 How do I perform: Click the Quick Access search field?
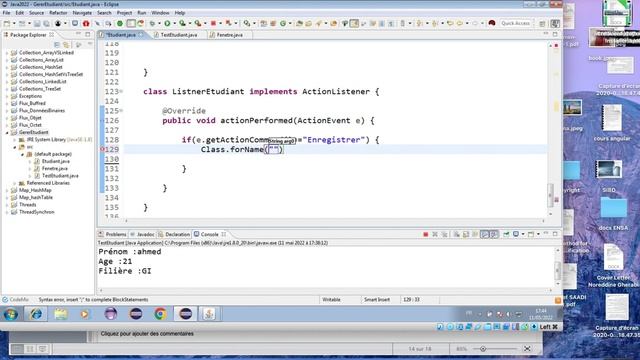tap(515, 23)
